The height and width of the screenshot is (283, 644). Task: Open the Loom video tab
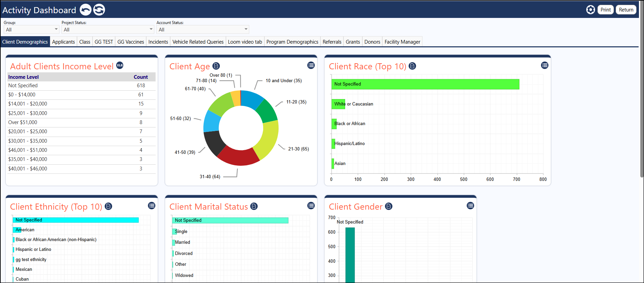click(245, 42)
